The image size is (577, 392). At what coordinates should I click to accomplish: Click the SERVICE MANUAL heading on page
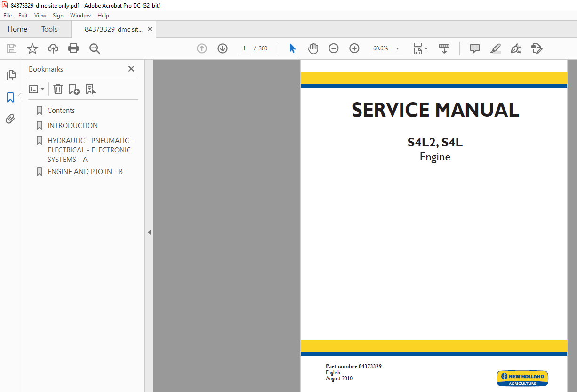[435, 110]
